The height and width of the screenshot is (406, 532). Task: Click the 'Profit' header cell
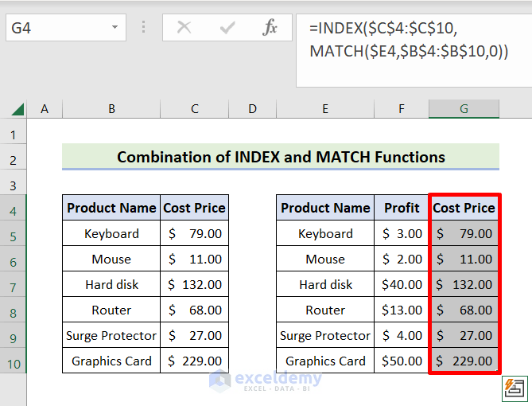(x=402, y=208)
